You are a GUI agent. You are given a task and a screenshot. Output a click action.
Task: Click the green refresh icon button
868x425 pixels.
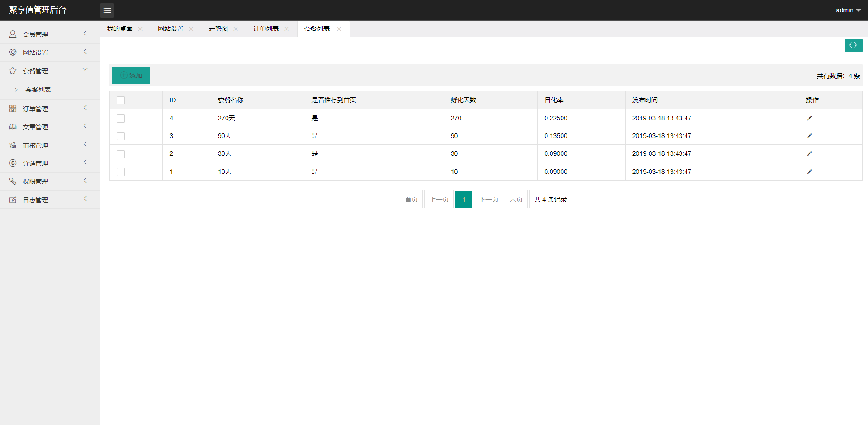coord(853,45)
